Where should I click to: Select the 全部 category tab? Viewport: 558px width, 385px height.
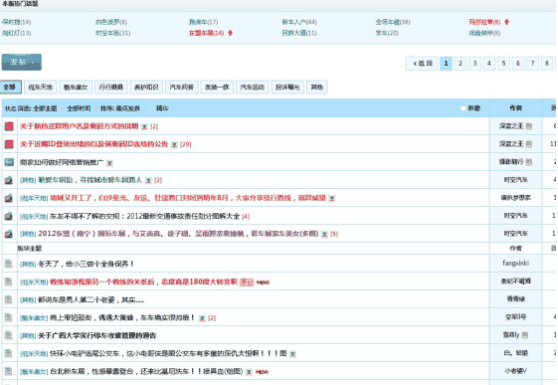[10, 87]
